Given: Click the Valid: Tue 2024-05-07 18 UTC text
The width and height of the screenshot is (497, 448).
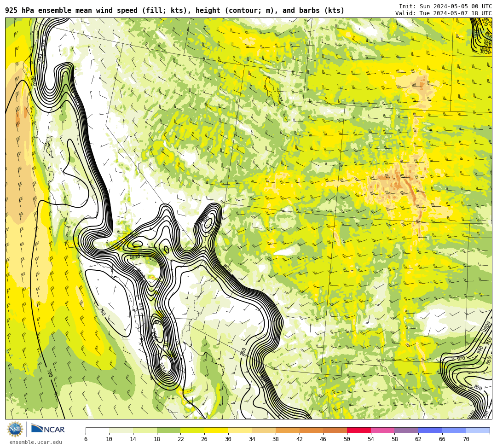Looking at the screenshot, I should [444, 13].
